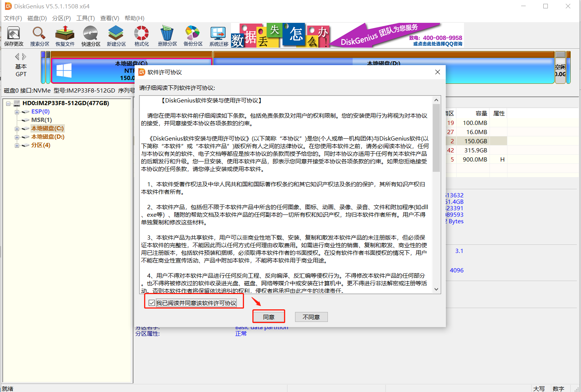The height and width of the screenshot is (392, 581).
Task: Click the 属性 column header
Action: pyautogui.click(x=499, y=113)
